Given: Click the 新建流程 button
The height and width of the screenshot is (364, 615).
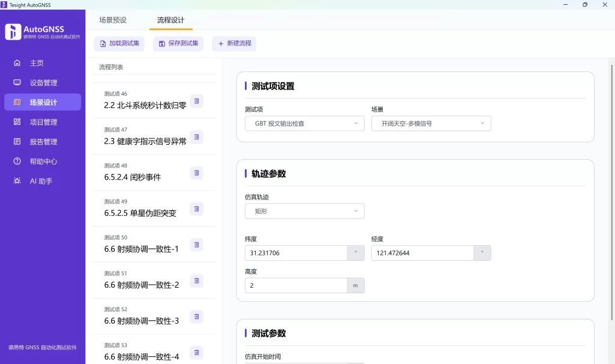Looking at the screenshot, I should (x=234, y=43).
